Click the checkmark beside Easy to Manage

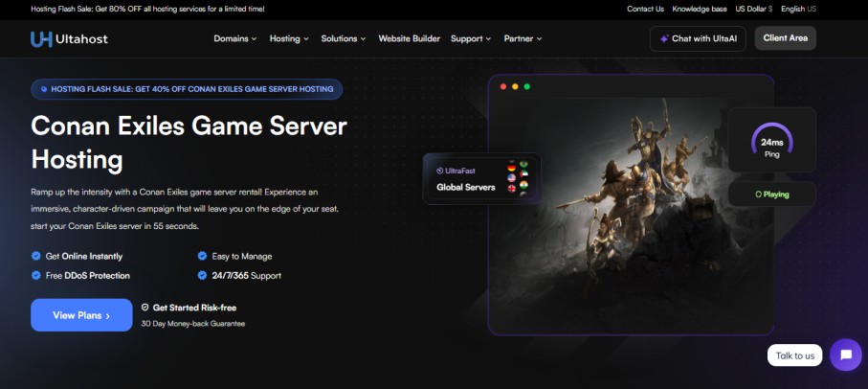(x=202, y=256)
